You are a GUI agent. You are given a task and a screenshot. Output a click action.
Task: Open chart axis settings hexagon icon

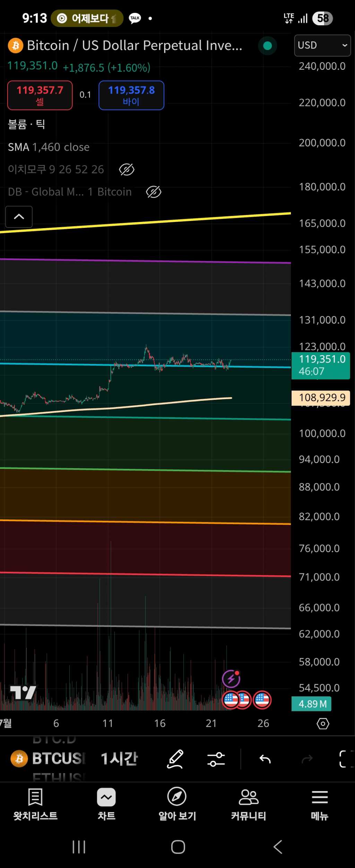point(323,723)
